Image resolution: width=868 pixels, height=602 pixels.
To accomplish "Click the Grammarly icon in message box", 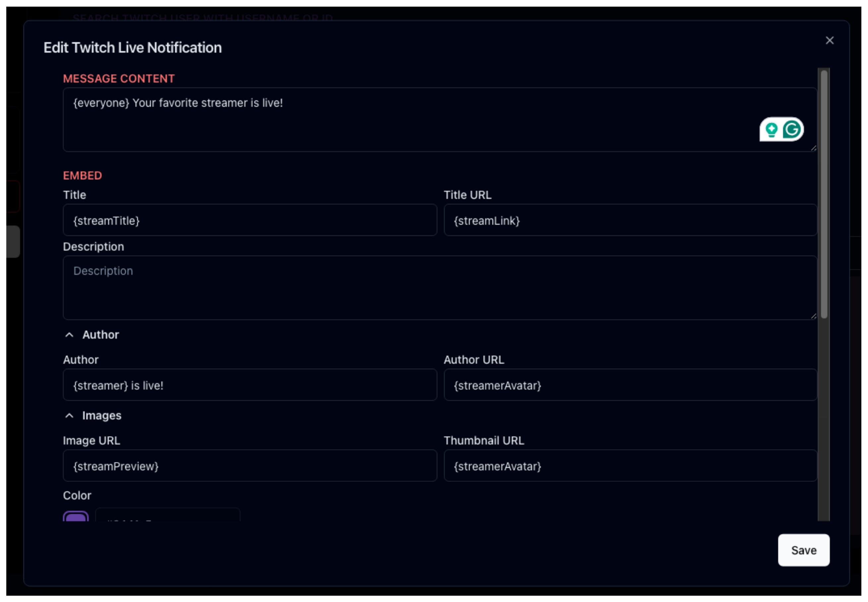I will (x=791, y=129).
